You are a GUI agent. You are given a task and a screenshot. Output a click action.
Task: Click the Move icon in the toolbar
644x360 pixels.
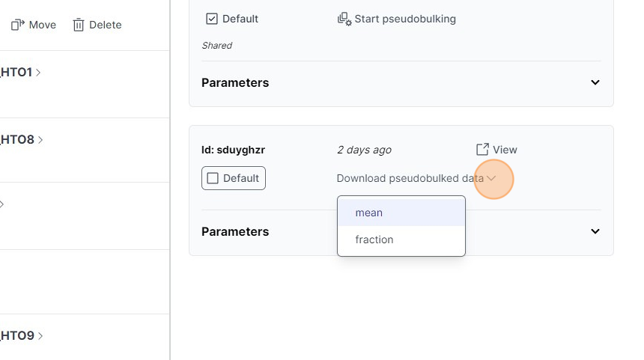18,25
